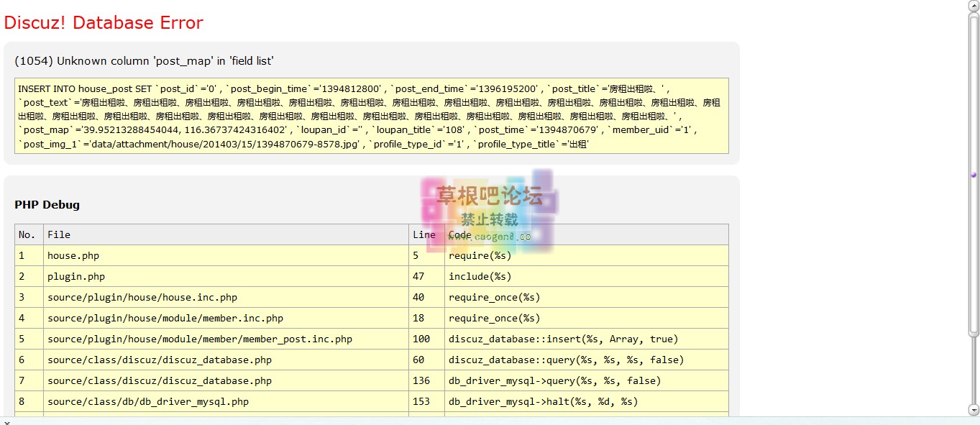Click the "Line" column header
The width and height of the screenshot is (980, 425).
click(x=423, y=234)
